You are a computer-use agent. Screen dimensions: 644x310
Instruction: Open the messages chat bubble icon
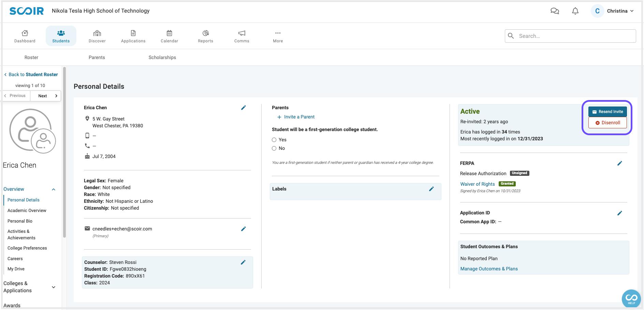(555, 11)
